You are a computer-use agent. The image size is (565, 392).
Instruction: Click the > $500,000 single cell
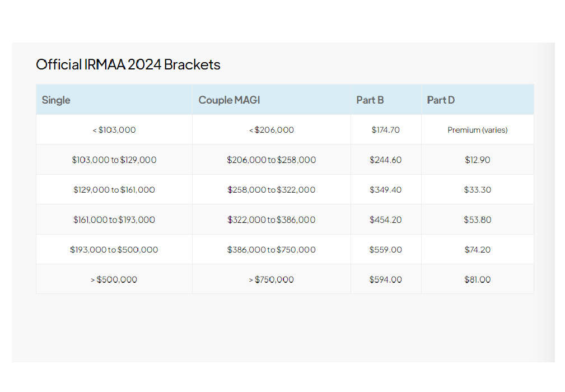(114, 279)
